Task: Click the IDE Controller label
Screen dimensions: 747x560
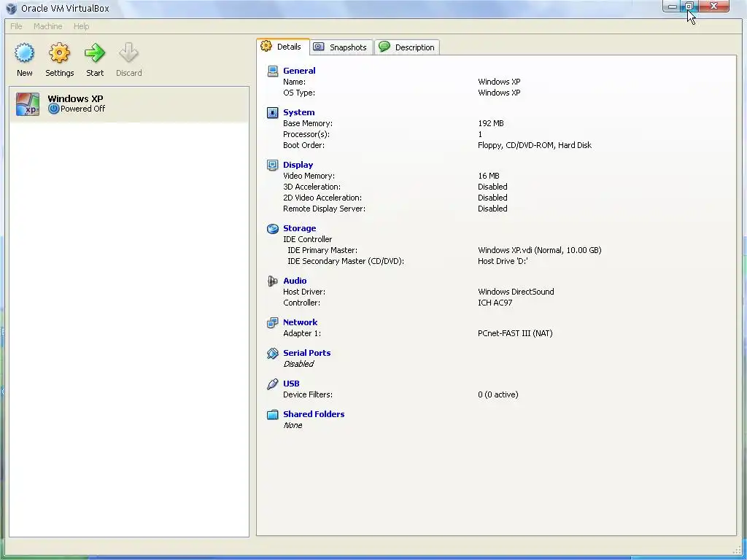Action: click(307, 239)
